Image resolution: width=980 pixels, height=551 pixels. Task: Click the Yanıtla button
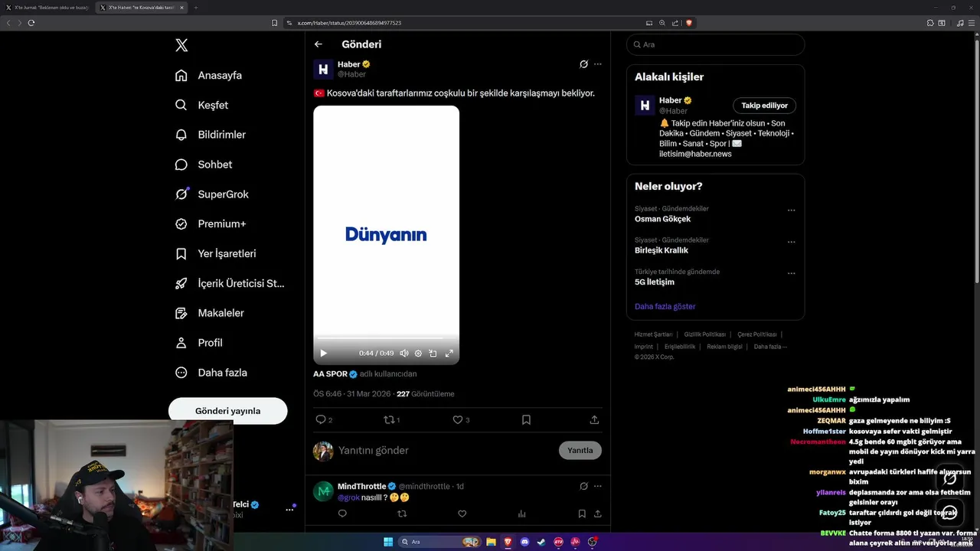580,450
